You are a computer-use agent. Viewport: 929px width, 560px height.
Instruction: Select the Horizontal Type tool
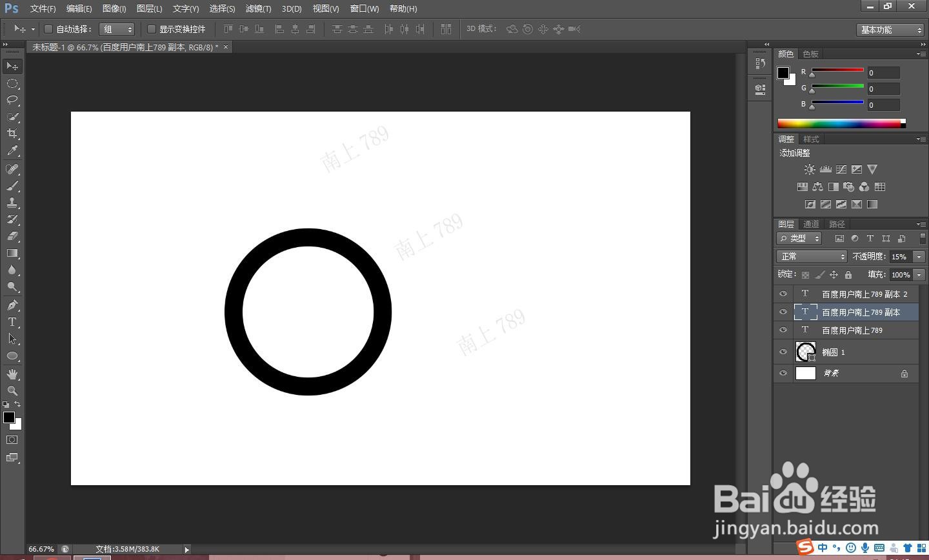(x=12, y=322)
